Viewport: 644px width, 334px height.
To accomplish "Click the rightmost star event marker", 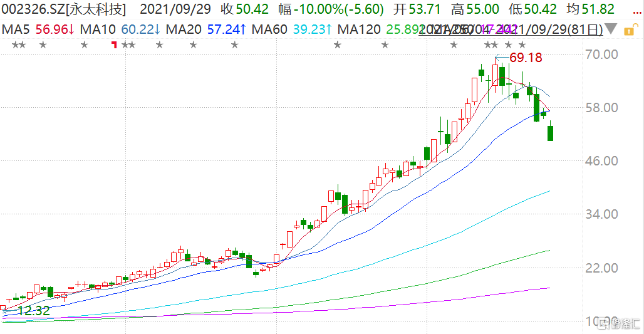I will [x=521, y=44].
